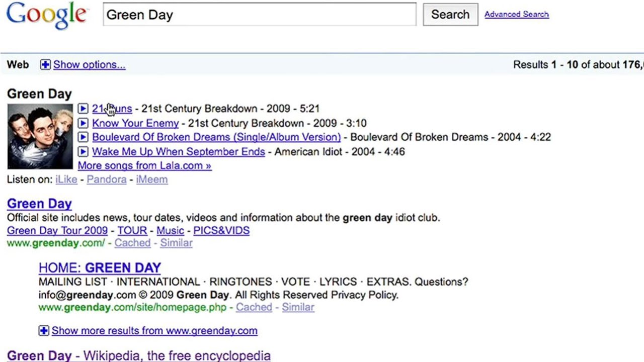Click the Official site description snippet text
Screen dimensions: 644x362
coord(223,218)
